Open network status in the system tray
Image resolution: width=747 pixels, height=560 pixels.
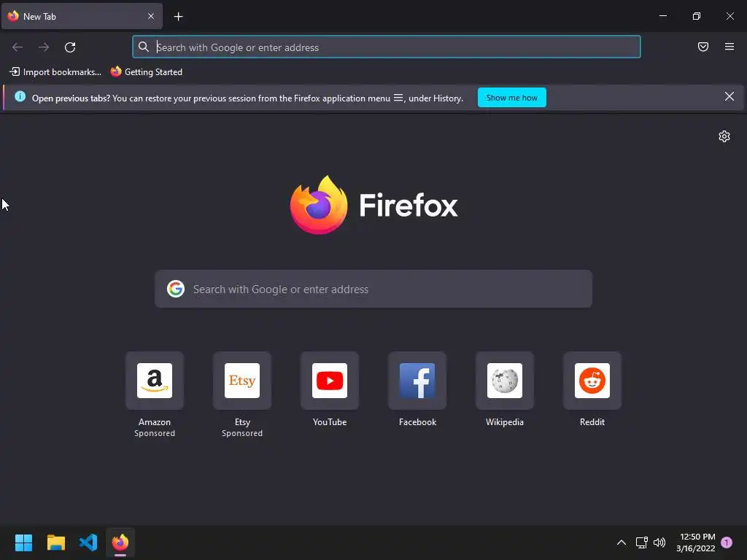(x=642, y=542)
